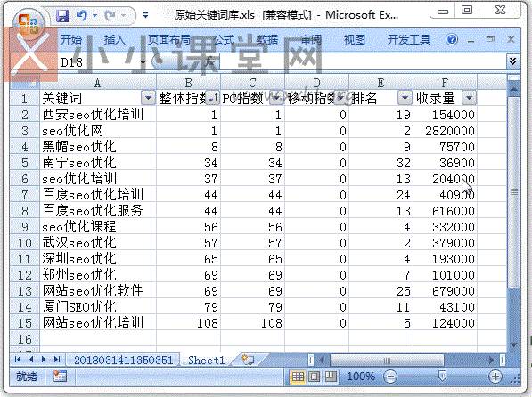Click the Save icon in quick access toolbar
The image size is (532, 397).
(x=62, y=16)
